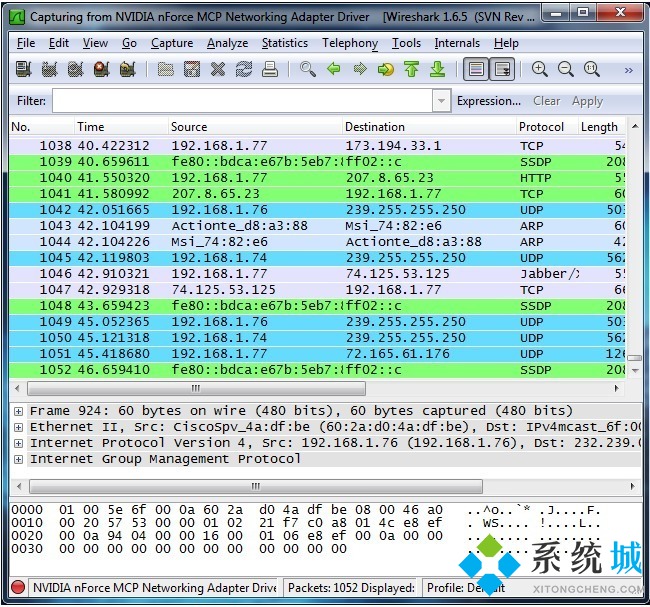Open the Edit menu
This screenshot has width=650, height=607.
(x=59, y=43)
